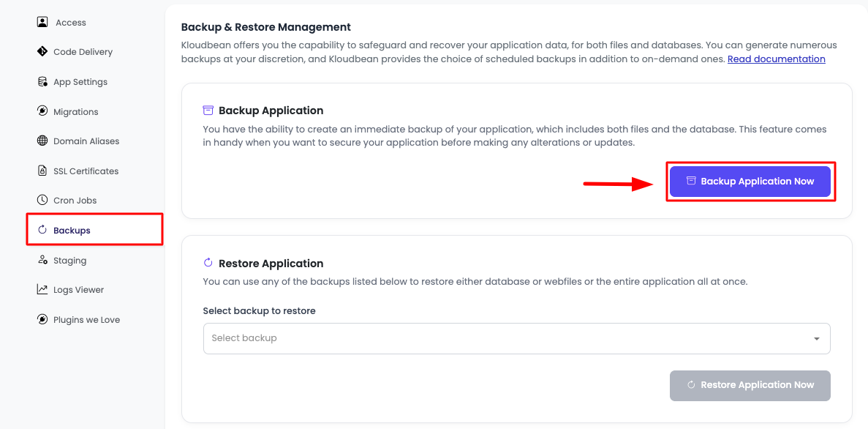
Task: Click the Backup Application Now button
Action: pyautogui.click(x=750, y=181)
